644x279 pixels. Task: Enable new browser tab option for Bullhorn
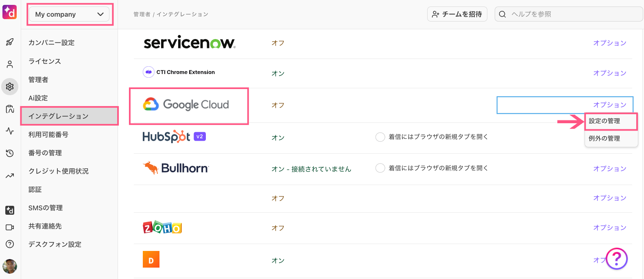click(380, 168)
